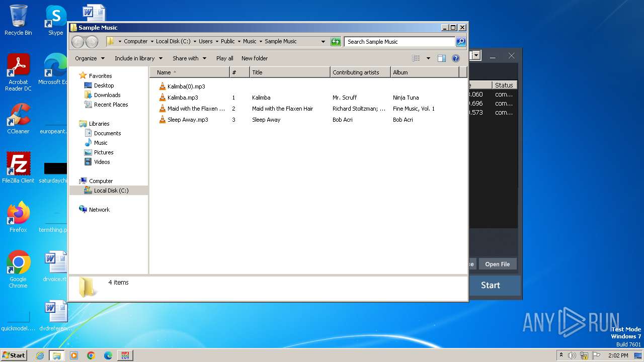The height and width of the screenshot is (362, 644).
Task: Open Explorer help question mark icon
Action: pos(456,58)
